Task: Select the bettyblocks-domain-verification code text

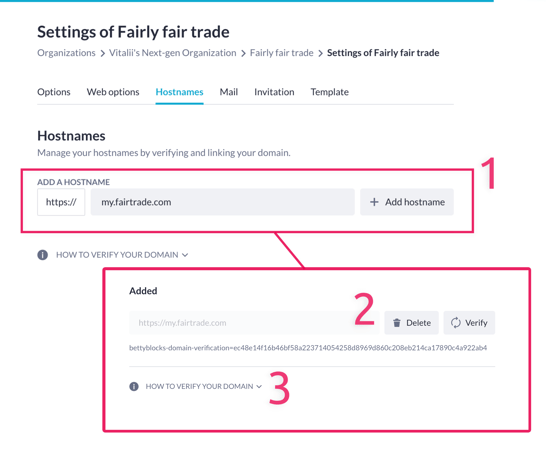Action: point(308,348)
